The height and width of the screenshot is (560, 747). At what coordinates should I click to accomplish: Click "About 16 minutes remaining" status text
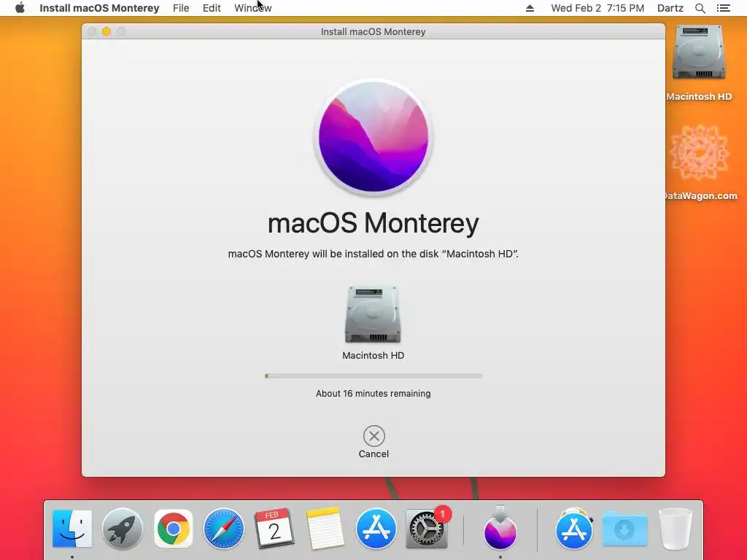[x=373, y=393]
